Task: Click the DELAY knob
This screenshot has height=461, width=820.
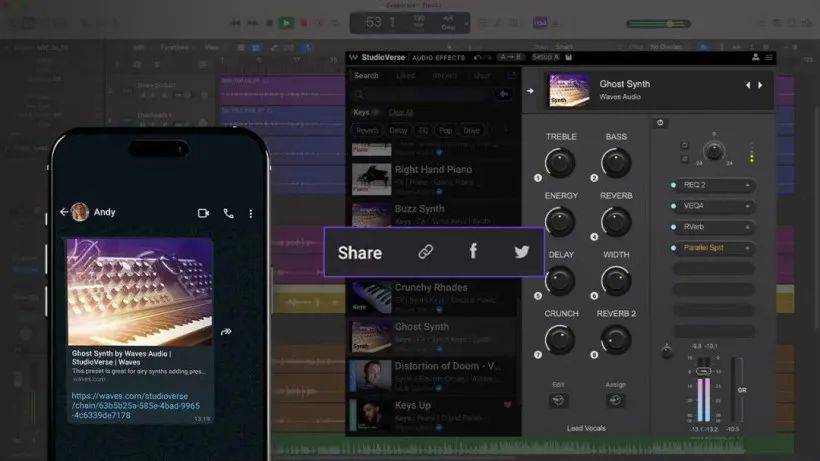Action: [x=560, y=281]
